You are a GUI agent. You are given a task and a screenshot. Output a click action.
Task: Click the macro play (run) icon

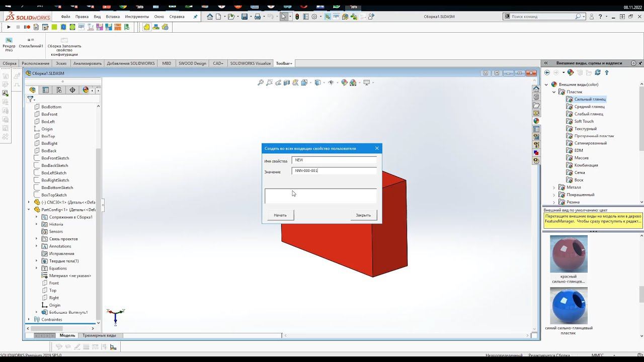(x=9, y=27)
